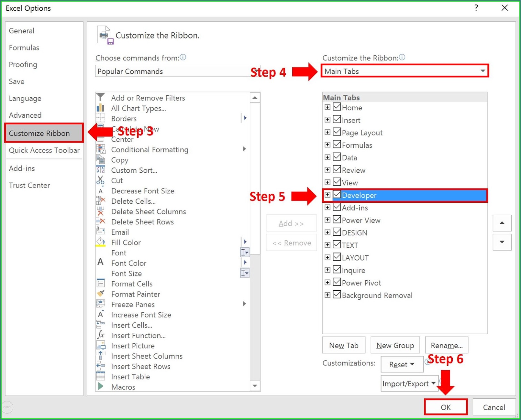
Task: Click the commands list scroll down arrow
Action: point(255,386)
